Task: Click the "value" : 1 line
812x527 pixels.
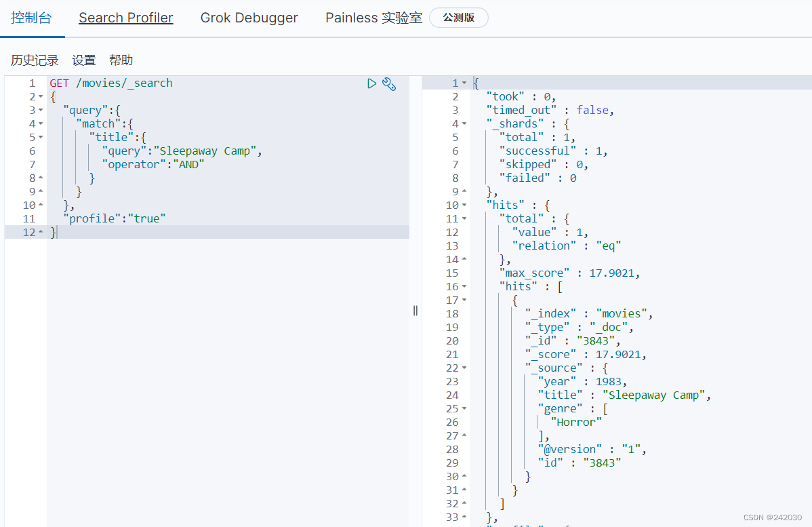Action: (x=550, y=232)
